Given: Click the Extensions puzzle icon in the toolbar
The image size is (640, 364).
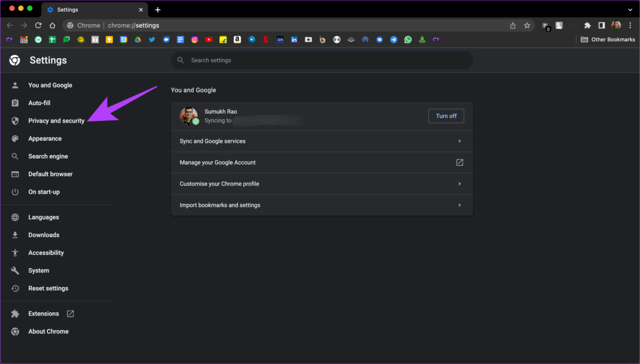Looking at the screenshot, I should coord(587,25).
